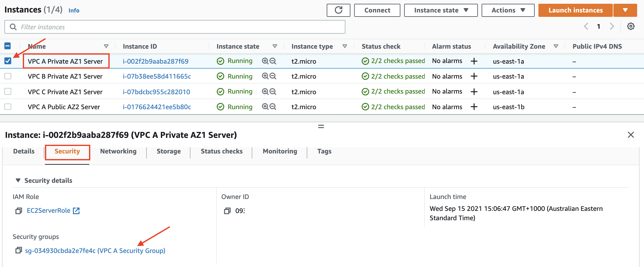Expand the Actions dropdown menu
644x267 pixels.
(508, 10)
